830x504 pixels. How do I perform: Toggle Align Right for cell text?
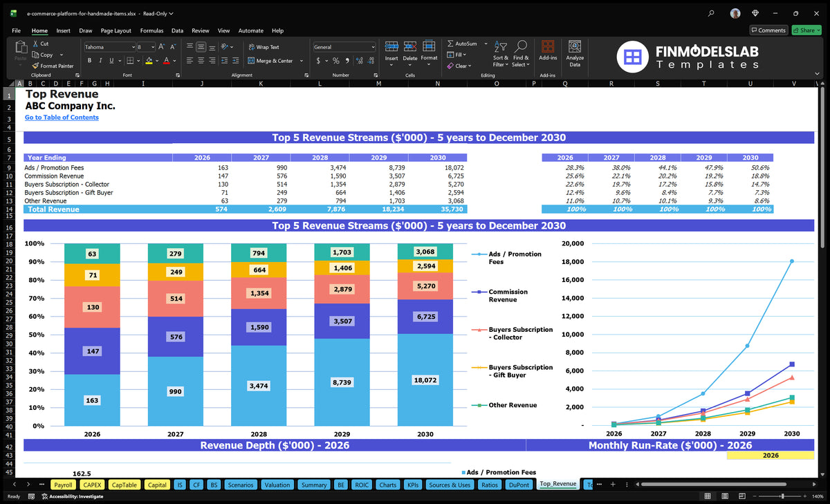point(212,61)
